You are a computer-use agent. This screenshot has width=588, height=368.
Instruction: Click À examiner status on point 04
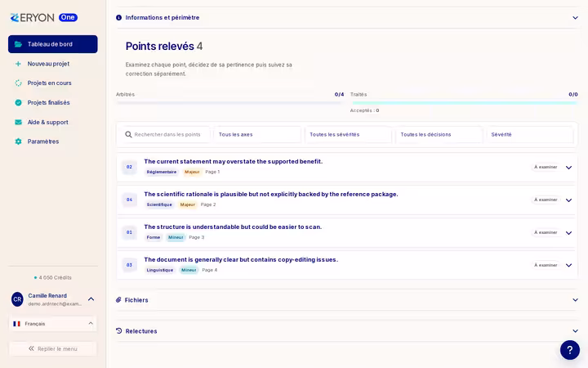pyautogui.click(x=546, y=200)
